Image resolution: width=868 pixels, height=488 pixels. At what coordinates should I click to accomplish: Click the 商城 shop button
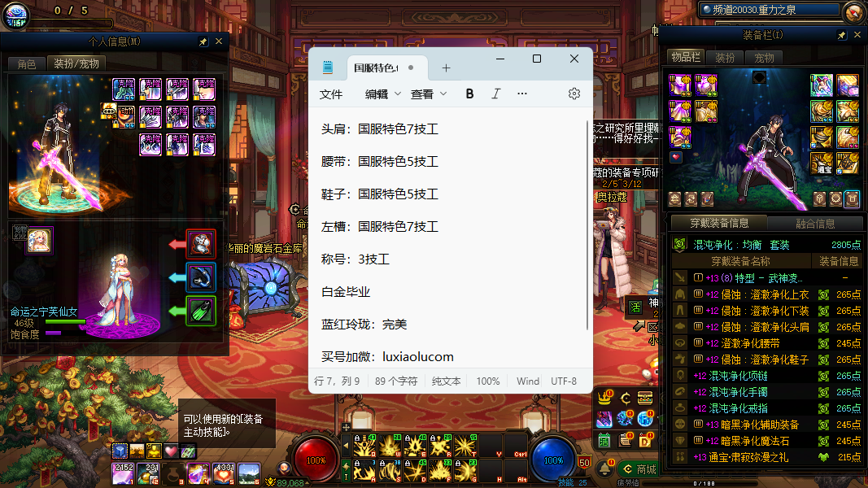tap(639, 469)
